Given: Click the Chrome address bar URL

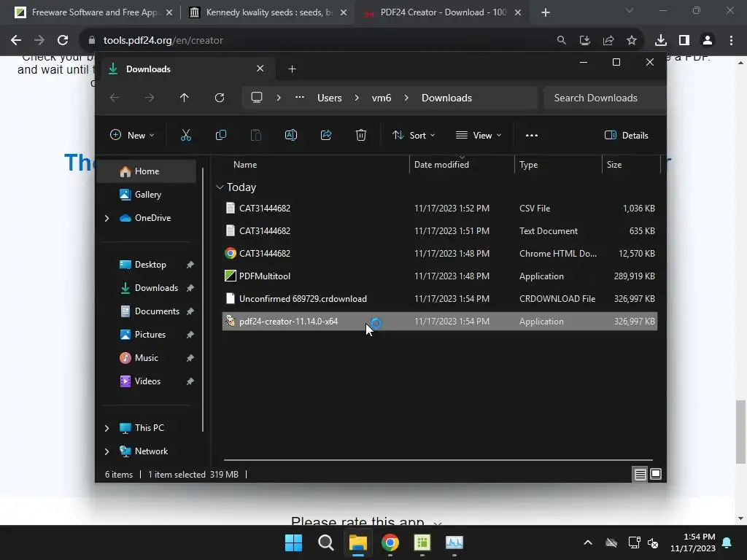Looking at the screenshot, I should pos(163,41).
